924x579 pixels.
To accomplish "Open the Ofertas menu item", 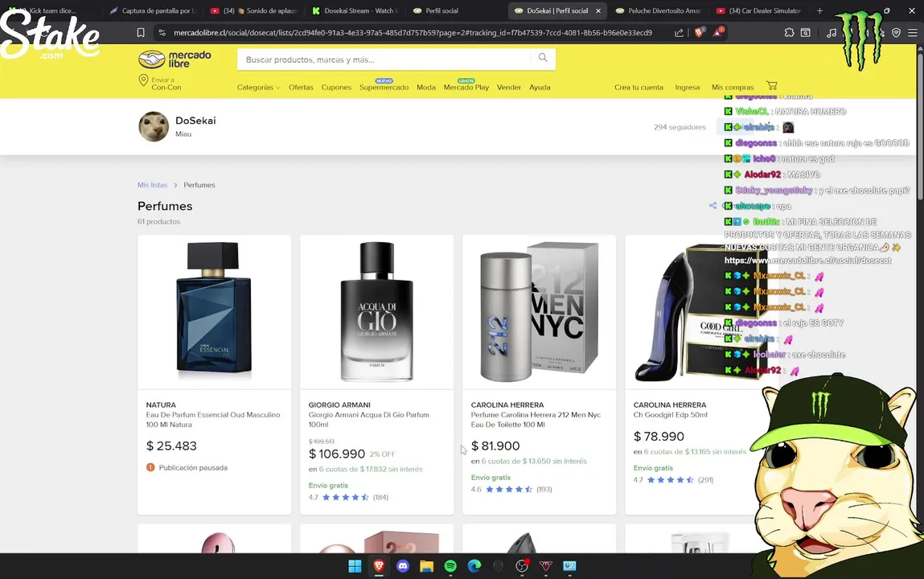I will 301,87.
